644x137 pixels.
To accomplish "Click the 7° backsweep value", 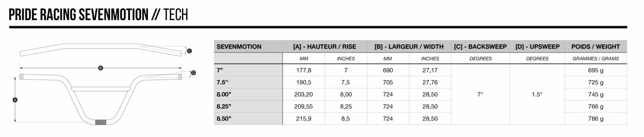I will coord(480,95).
